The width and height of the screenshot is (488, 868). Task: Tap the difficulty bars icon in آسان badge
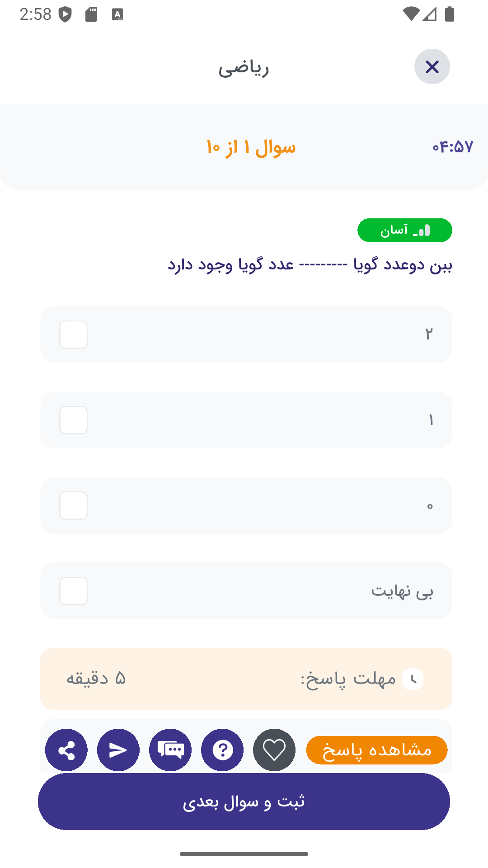pos(422,231)
